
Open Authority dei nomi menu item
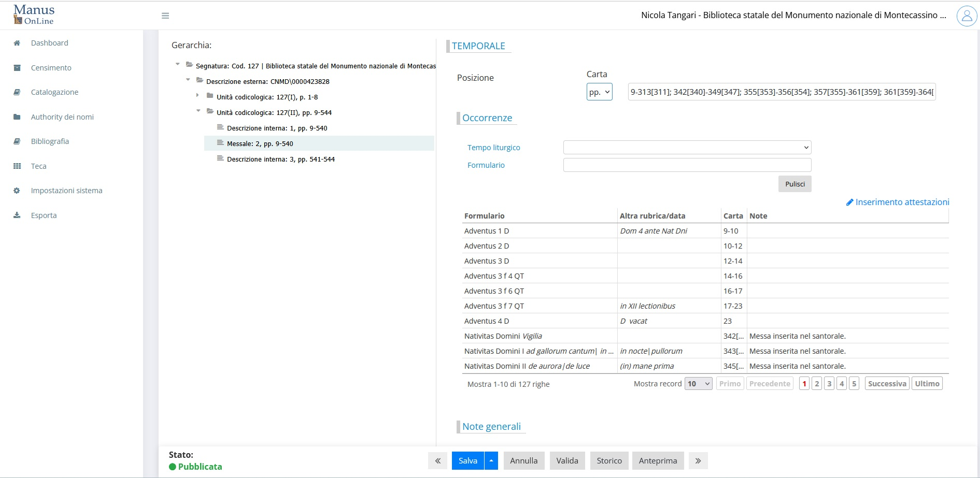pos(62,117)
